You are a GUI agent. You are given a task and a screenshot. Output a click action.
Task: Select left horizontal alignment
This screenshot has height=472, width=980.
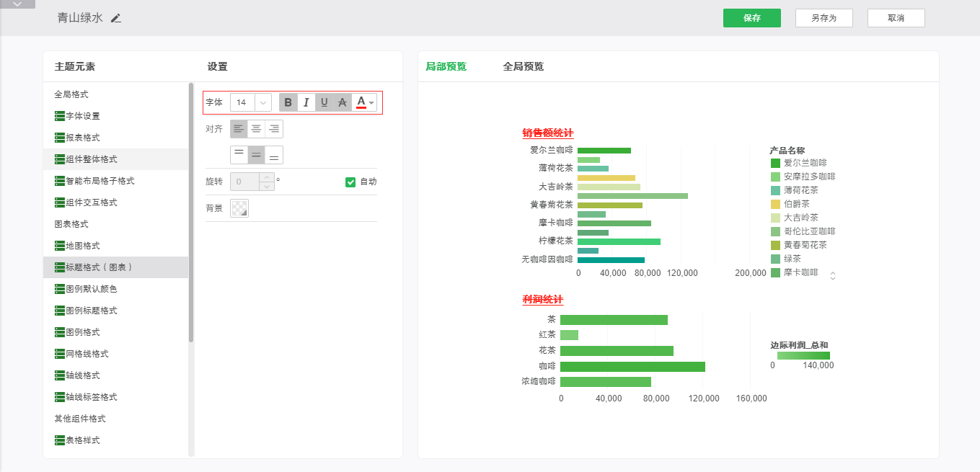[x=239, y=129]
